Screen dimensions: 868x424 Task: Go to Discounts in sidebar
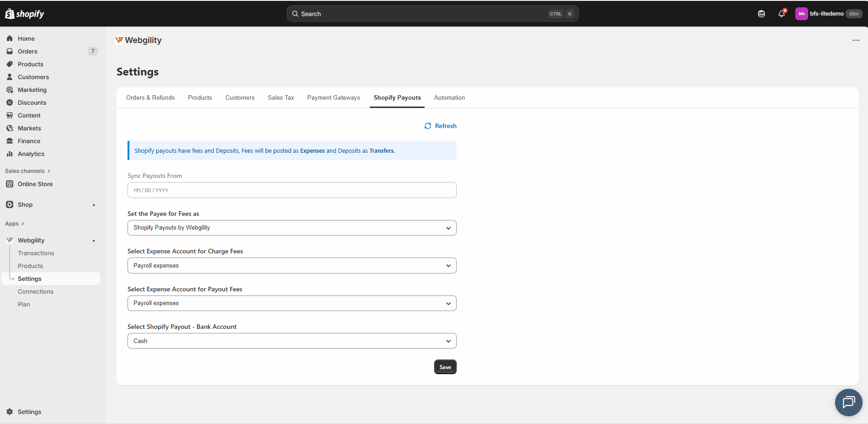point(32,102)
